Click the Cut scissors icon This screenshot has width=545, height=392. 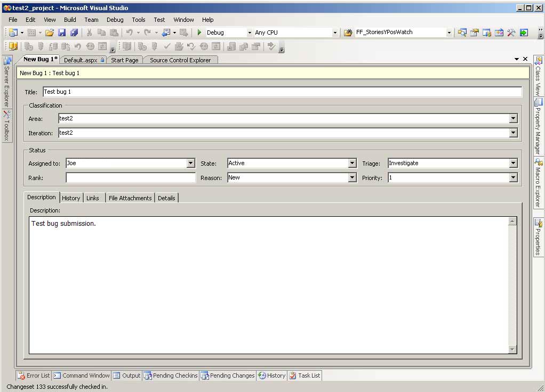click(x=90, y=32)
